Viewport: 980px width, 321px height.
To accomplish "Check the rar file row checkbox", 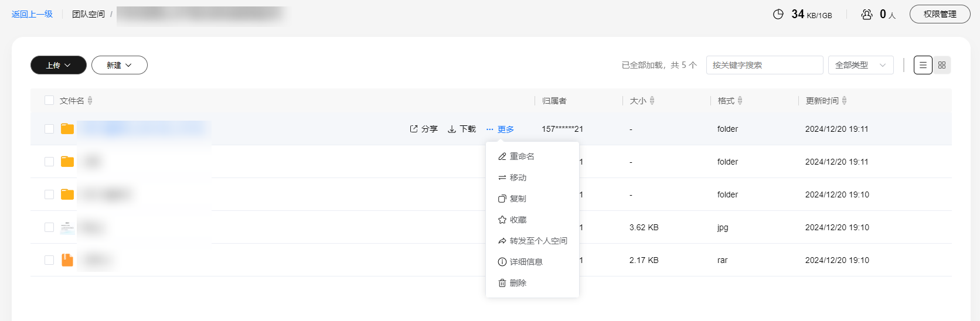I will tap(49, 260).
